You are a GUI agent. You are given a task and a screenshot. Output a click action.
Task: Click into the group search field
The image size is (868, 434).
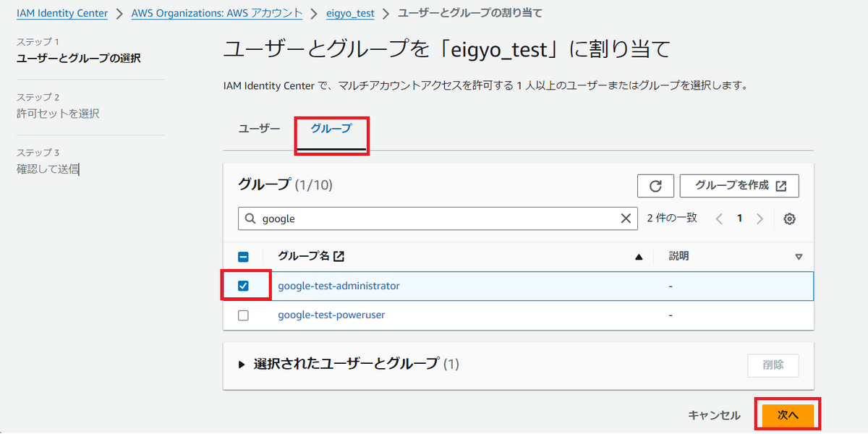point(434,218)
